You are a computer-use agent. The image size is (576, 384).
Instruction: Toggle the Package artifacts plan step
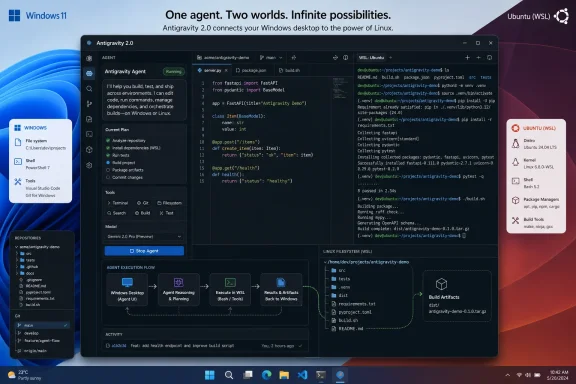tap(125, 170)
